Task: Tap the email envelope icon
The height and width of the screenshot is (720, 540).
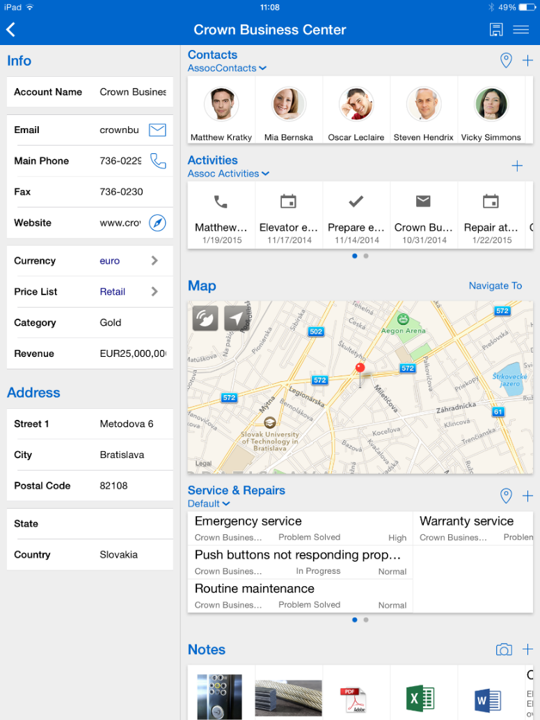Action: click(158, 130)
